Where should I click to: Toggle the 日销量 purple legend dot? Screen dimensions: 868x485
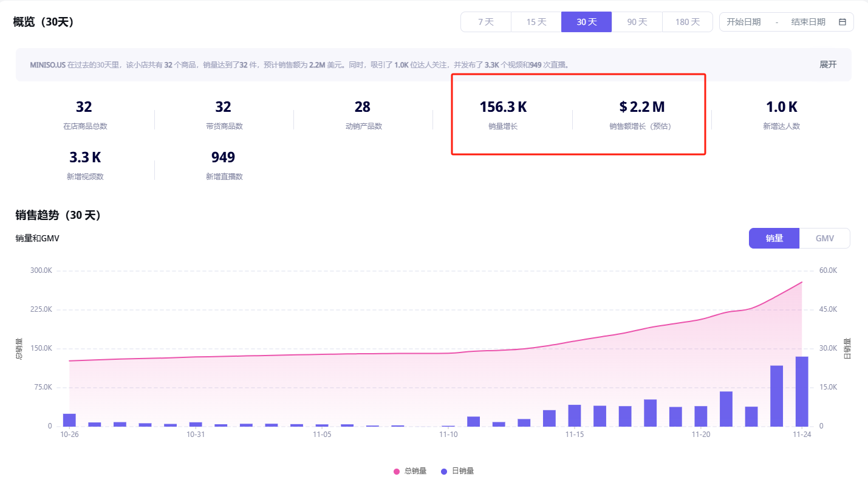pos(444,471)
